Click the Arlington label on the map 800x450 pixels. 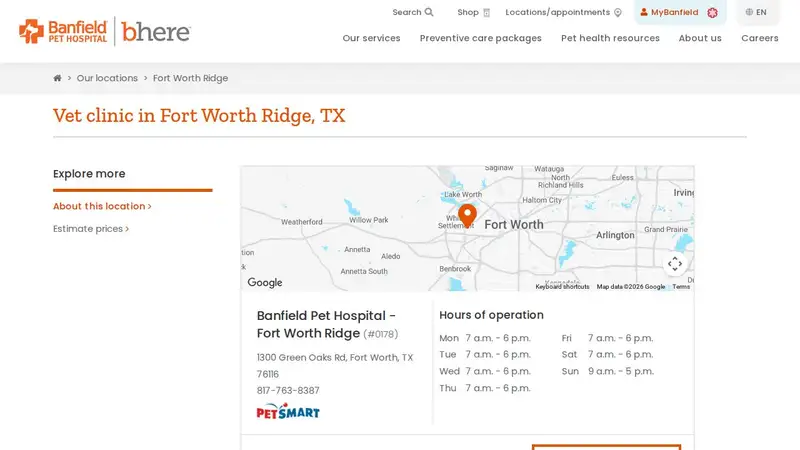click(615, 235)
